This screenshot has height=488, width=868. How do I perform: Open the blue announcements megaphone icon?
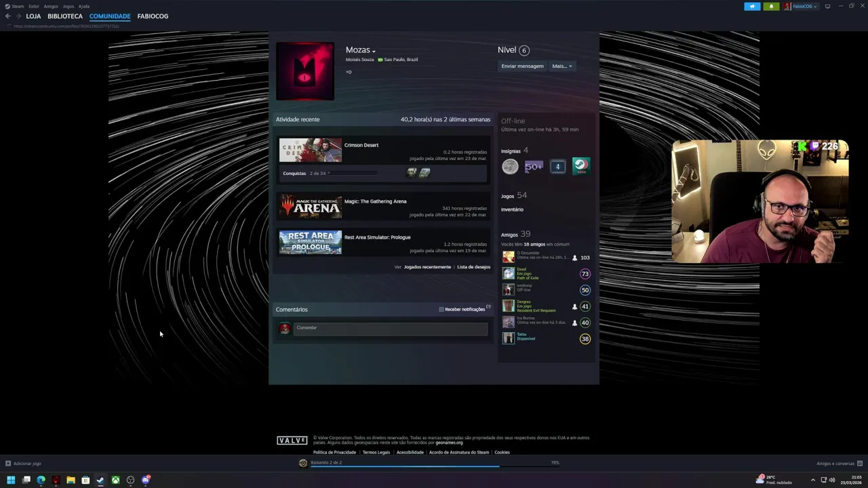coord(752,6)
